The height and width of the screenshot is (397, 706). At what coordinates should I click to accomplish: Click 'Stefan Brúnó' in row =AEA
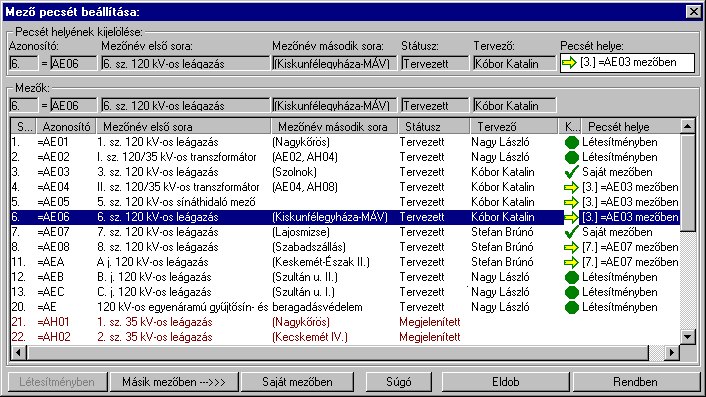(502, 262)
